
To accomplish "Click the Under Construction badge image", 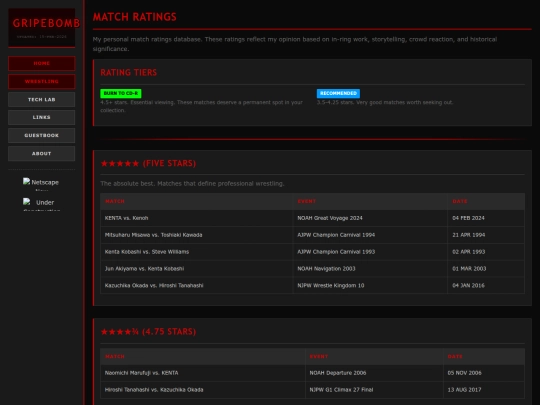I will pos(41,204).
